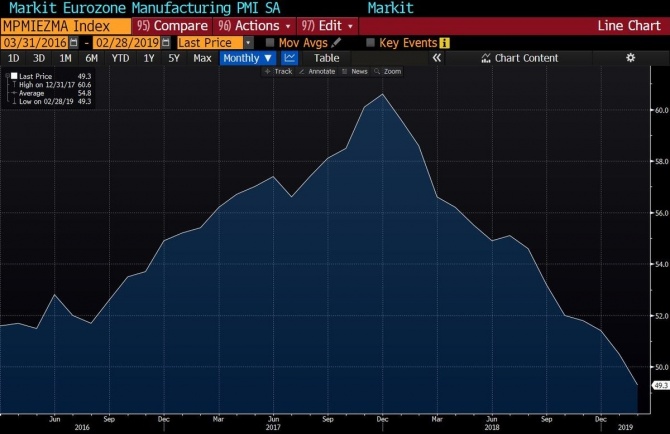Select the 1Y range tab
This screenshot has width=670, height=434.
tap(149, 58)
